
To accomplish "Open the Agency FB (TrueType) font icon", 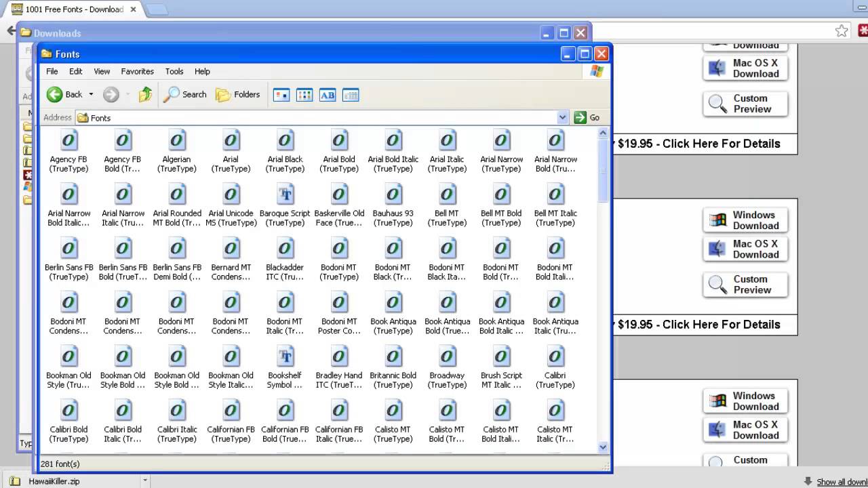I will coord(68,141).
